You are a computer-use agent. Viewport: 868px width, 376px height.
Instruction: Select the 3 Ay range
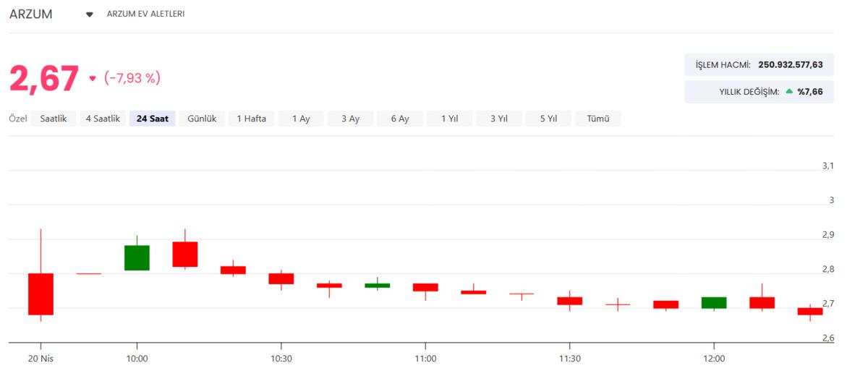pyautogui.click(x=350, y=119)
